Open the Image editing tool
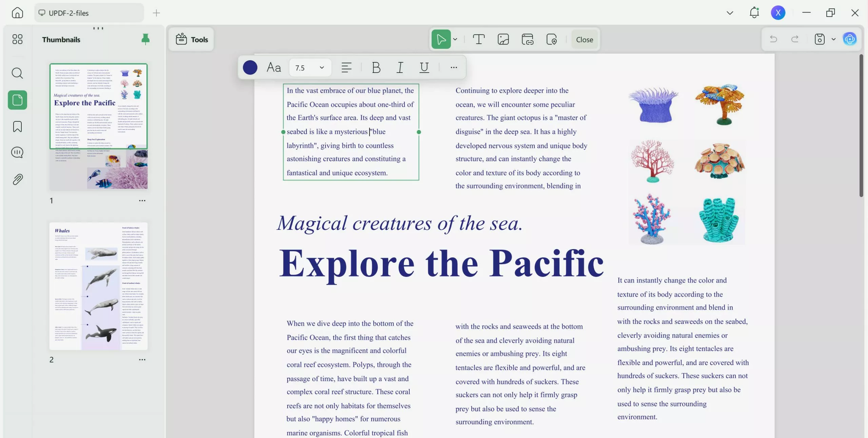Image resolution: width=868 pixels, height=438 pixels. (x=502, y=39)
